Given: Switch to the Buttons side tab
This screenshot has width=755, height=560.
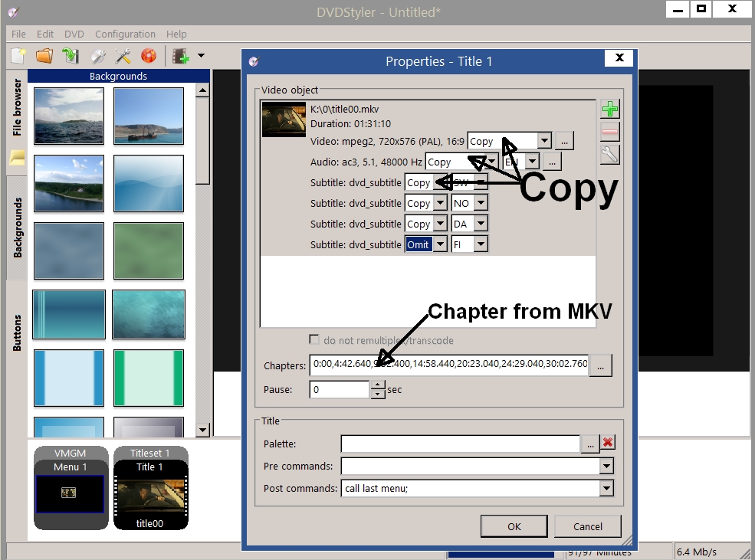Looking at the screenshot, I should click(x=17, y=333).
